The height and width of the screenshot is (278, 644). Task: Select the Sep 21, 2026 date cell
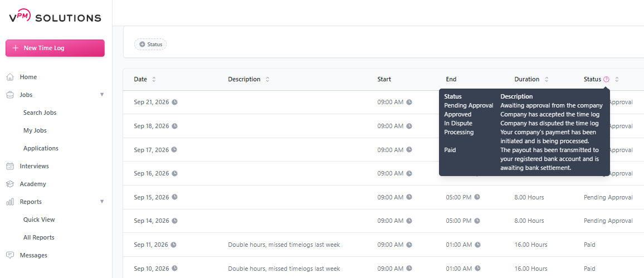(x=152, y=103)
